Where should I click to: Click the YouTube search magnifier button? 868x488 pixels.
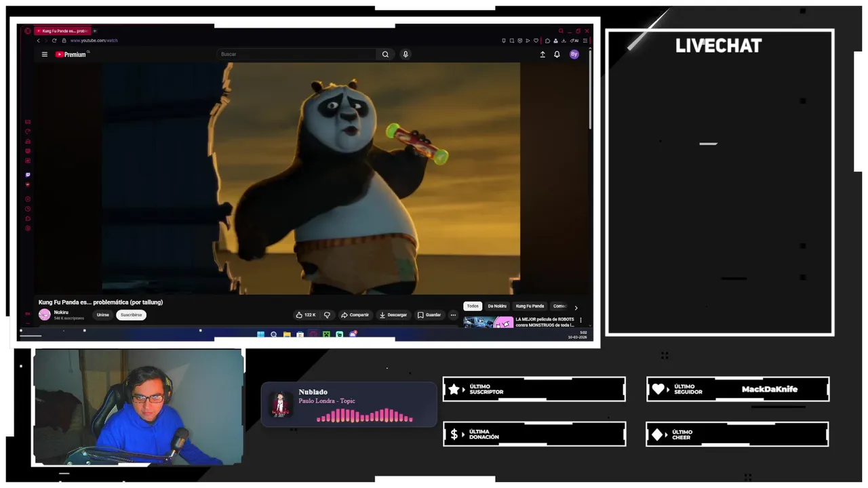[x=385, y=54]
